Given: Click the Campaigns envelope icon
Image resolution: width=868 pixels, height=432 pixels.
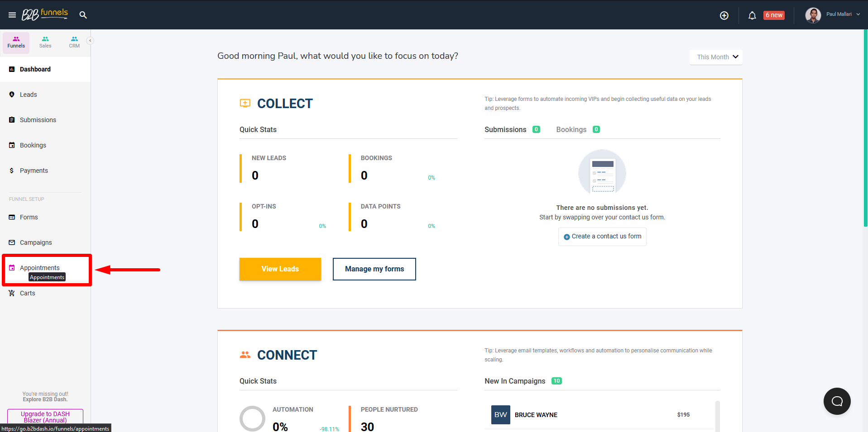Looking at the screenshot, I should click(x=12, y=242).
